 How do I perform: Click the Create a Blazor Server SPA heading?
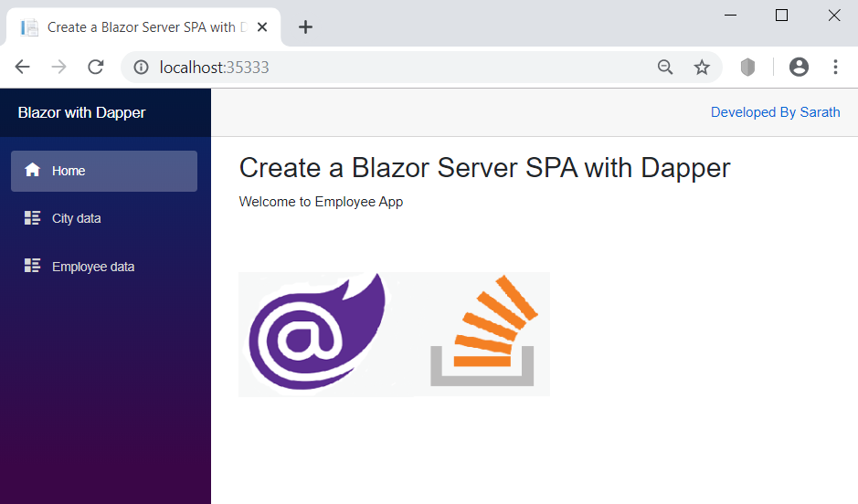pos(484,168)
